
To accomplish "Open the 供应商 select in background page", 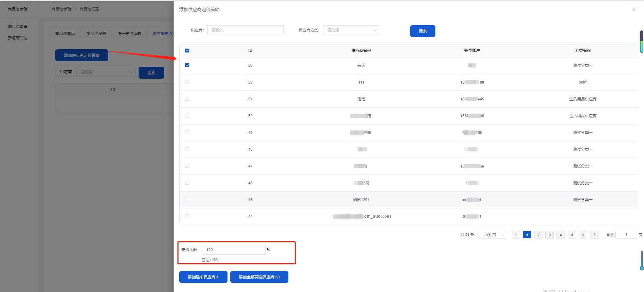I will 106,72.
